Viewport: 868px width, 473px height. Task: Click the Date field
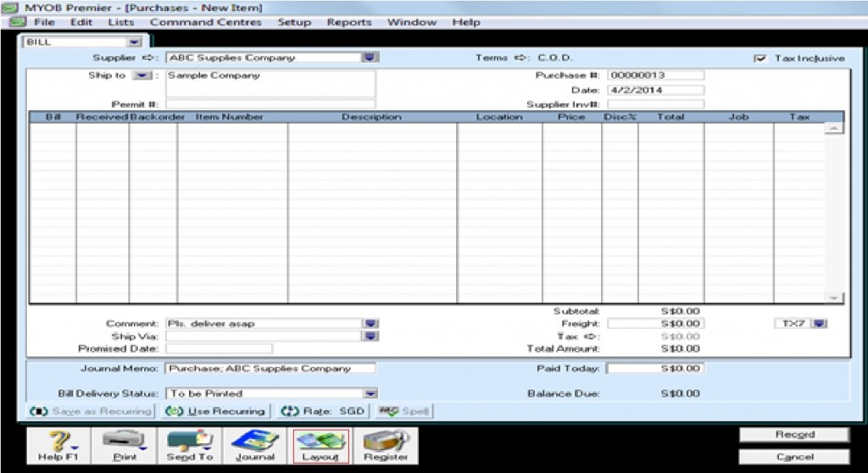656,90
